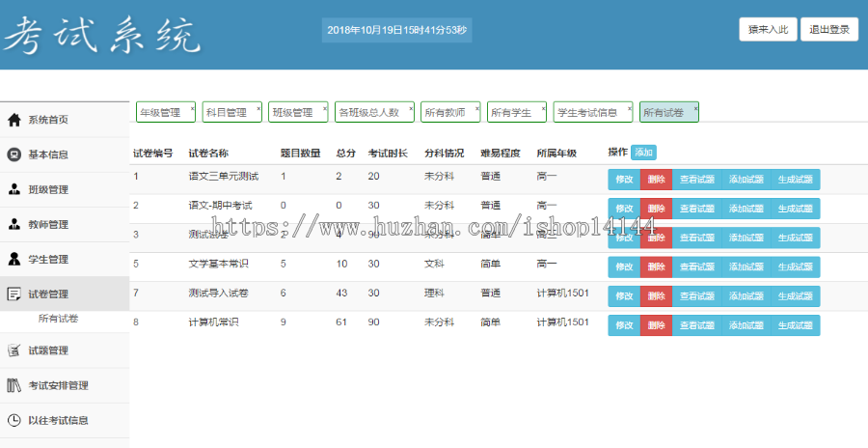Click 退出登录 to log out
This screenshot has width=868, height=448.
828,29
